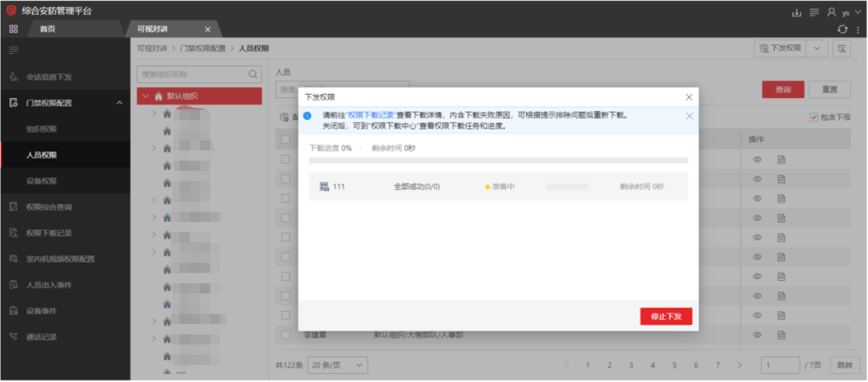Click the 门禁权限配置 folder icon
The height and width of the screenshot is (382, 868).
click(14, 103)
